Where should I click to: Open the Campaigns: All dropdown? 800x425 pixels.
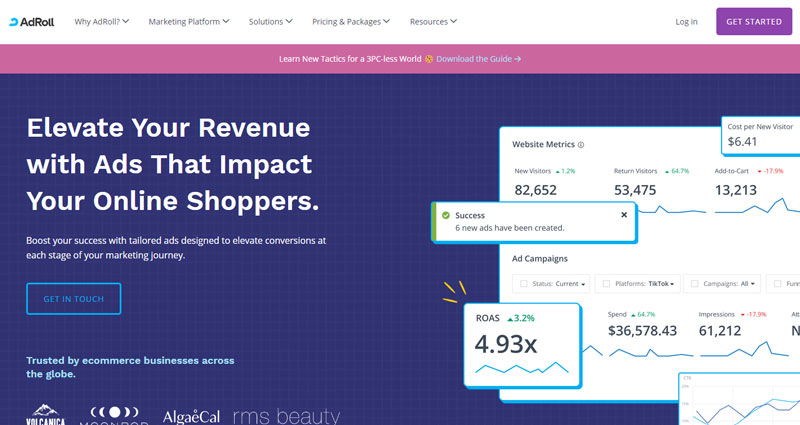point(722,284)
